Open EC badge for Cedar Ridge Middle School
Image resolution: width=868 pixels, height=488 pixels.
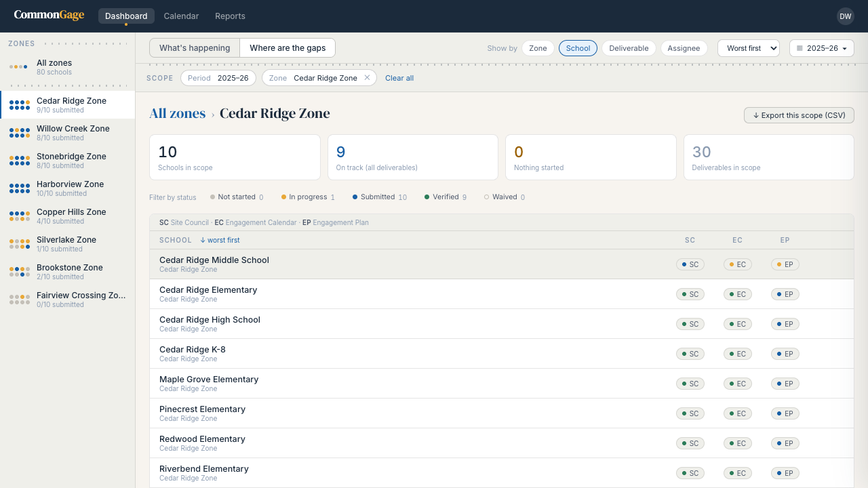738,264
